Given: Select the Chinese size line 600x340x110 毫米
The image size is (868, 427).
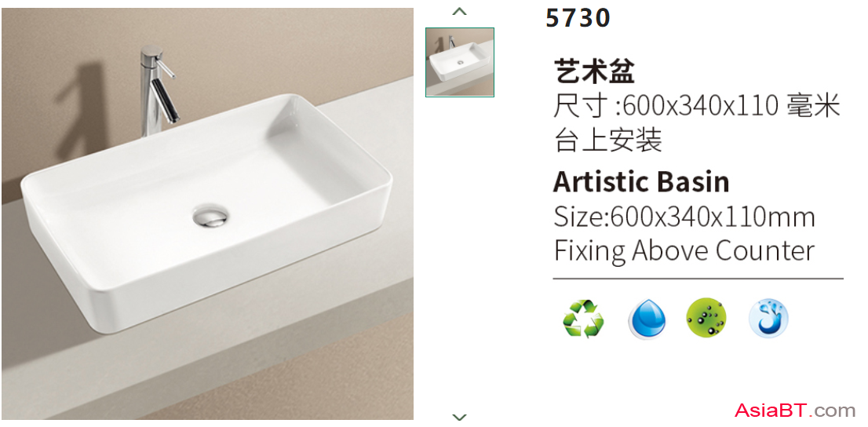Looking at the screenshot, I should pyautogui.click(x=697, y=106).
